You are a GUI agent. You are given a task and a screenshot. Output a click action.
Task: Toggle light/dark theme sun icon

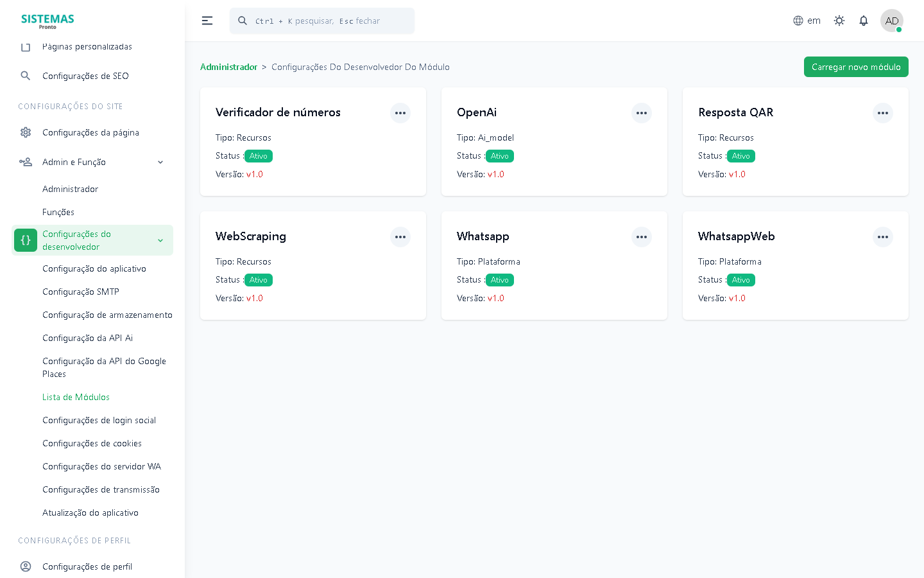coord(839,21)
